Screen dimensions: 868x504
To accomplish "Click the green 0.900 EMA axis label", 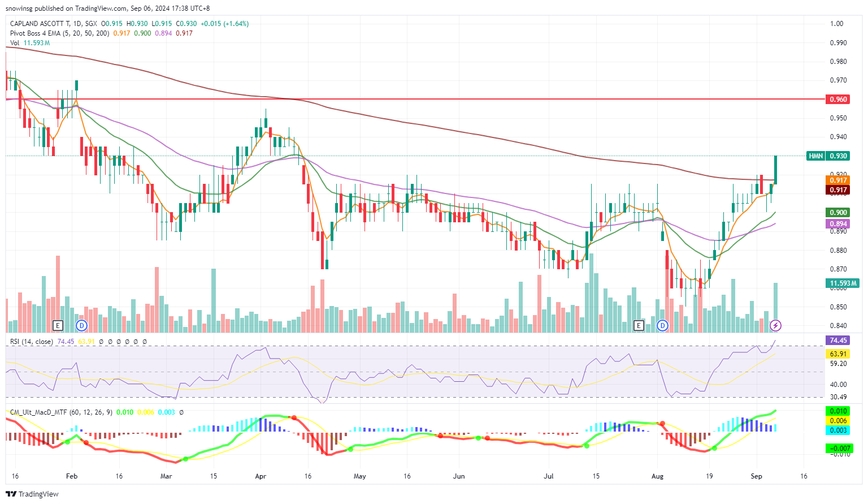I will coord(838,213).
